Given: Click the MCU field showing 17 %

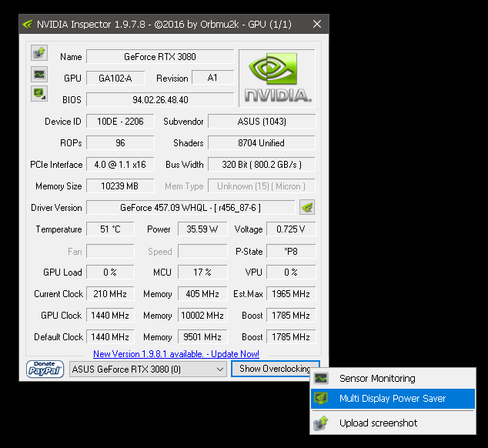Looking at the screenshot, I should [202, 272].
